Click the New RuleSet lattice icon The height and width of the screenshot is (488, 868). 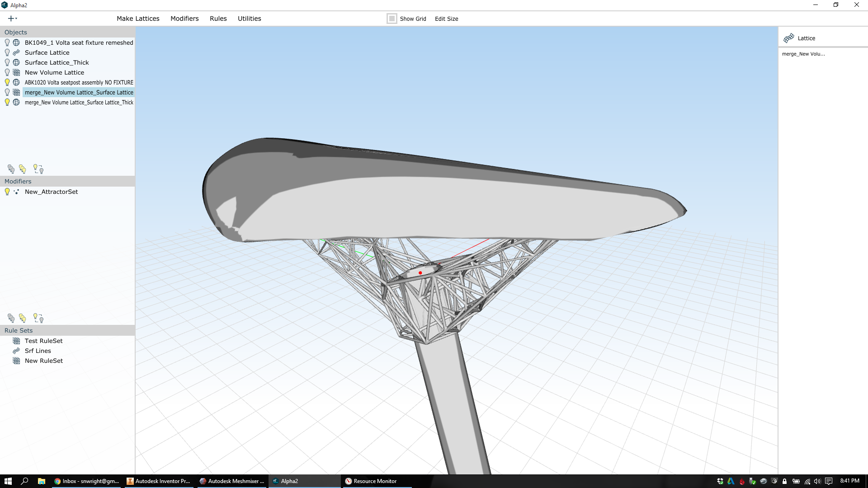tap(16, 361)
